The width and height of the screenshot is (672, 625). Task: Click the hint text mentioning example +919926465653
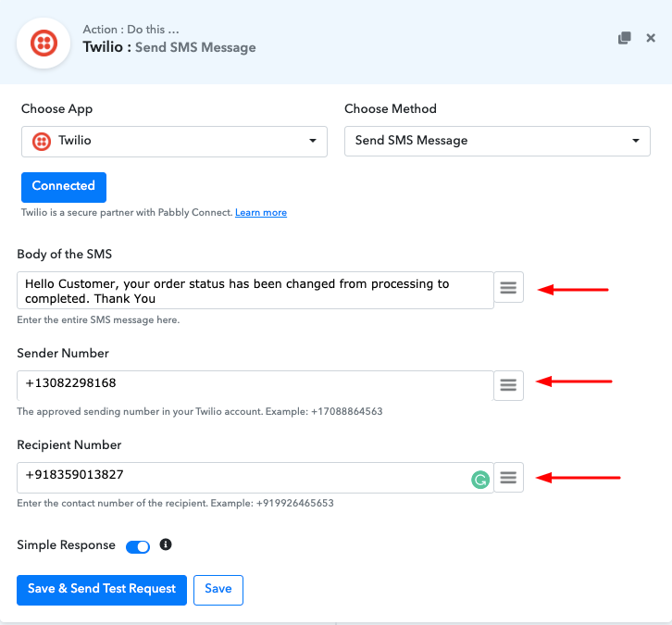175,504
